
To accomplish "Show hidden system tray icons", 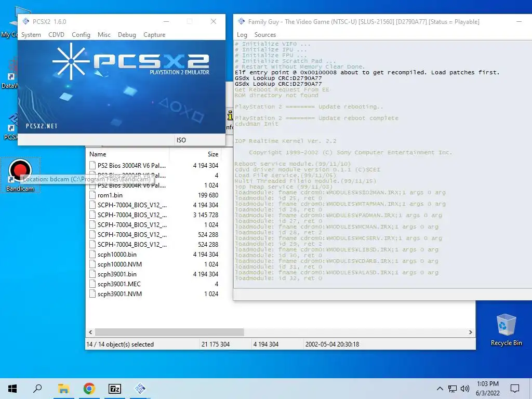I will (x=440, y=389).
